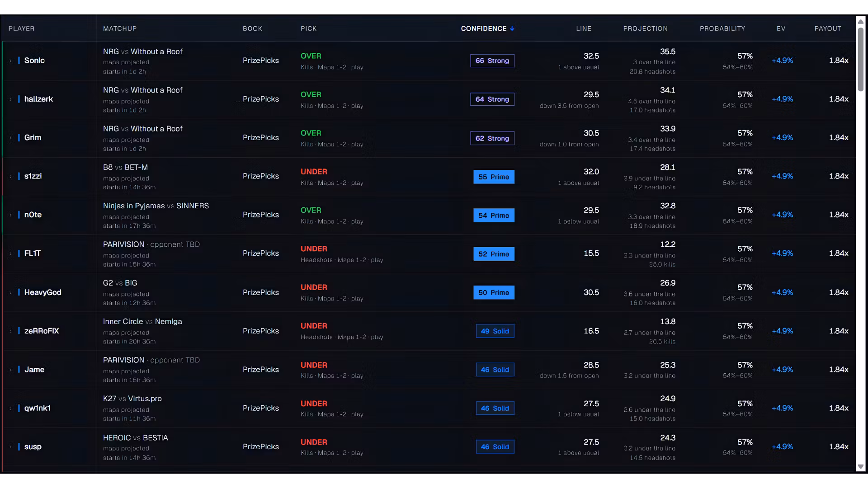Sort by the Payout column header

pos(828,28)
